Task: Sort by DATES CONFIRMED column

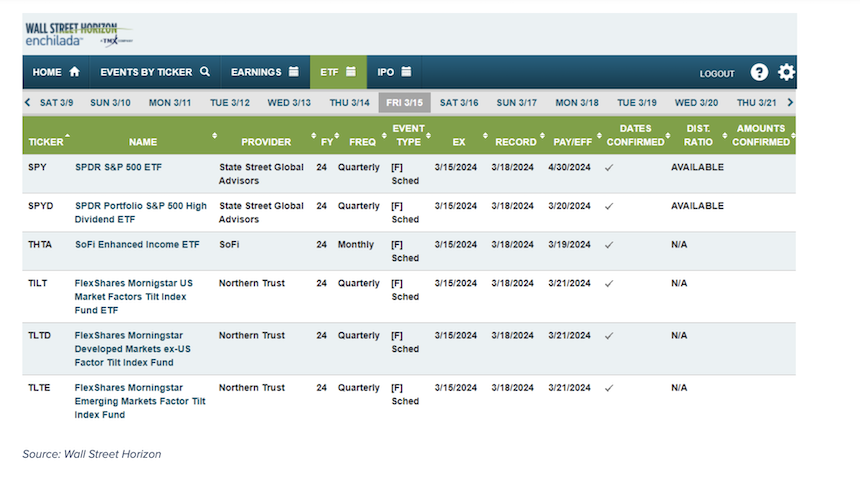Action: [635, 135]
